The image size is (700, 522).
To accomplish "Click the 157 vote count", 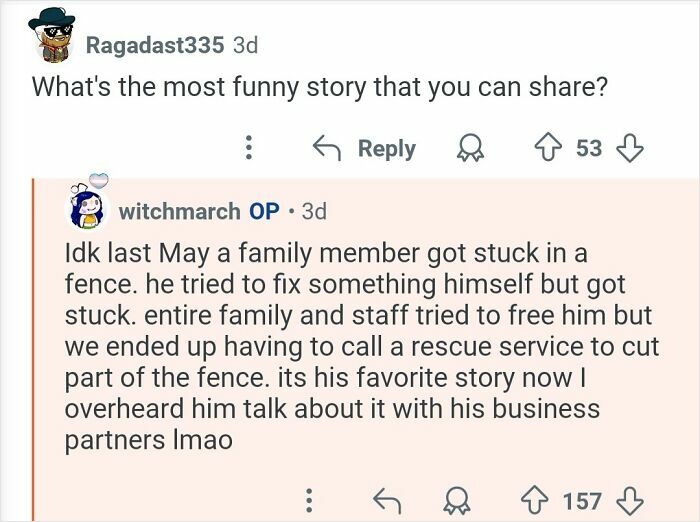I will [582, 498].
